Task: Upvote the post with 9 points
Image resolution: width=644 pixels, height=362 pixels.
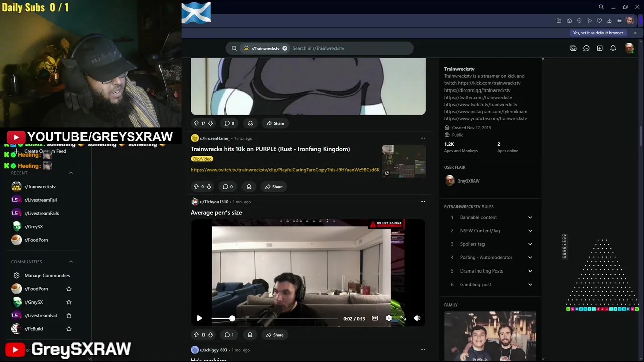Action: click(x=196, y=187)
